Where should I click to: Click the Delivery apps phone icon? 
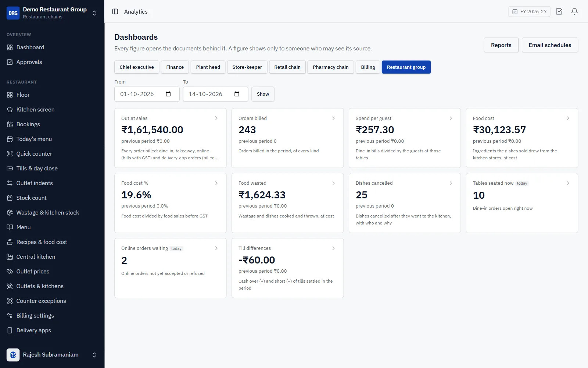10,330
